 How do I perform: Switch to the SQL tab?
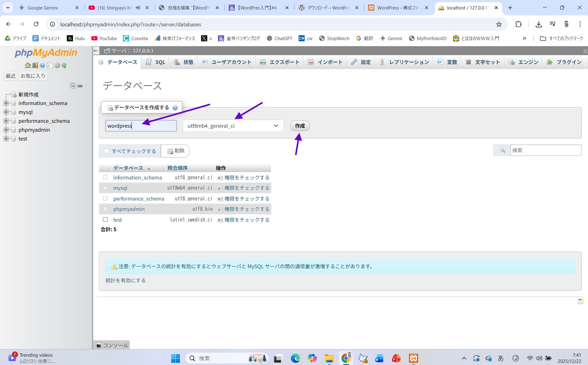pos(156,62)
